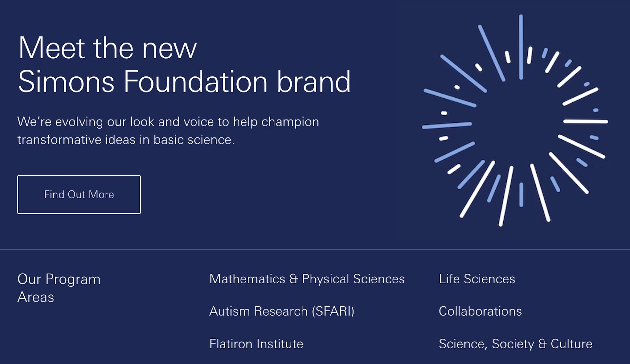The width and height of the screenshot is (630, 364).
Task: Click the ampersand in Science, Society & Culture
Action: 543,344
